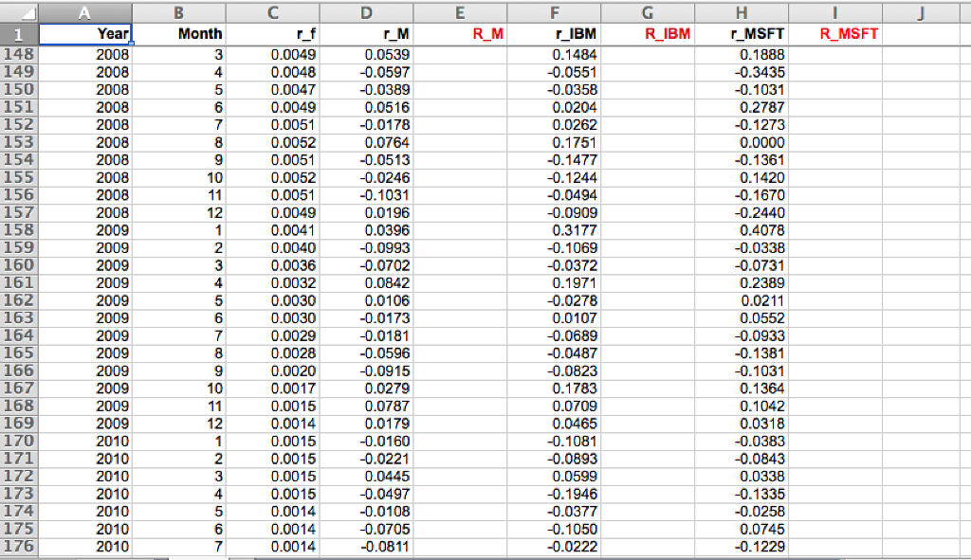Select column C header
The height and width of the screenshot is (560, 971).
pyautogui.click(x=272, y=12)
